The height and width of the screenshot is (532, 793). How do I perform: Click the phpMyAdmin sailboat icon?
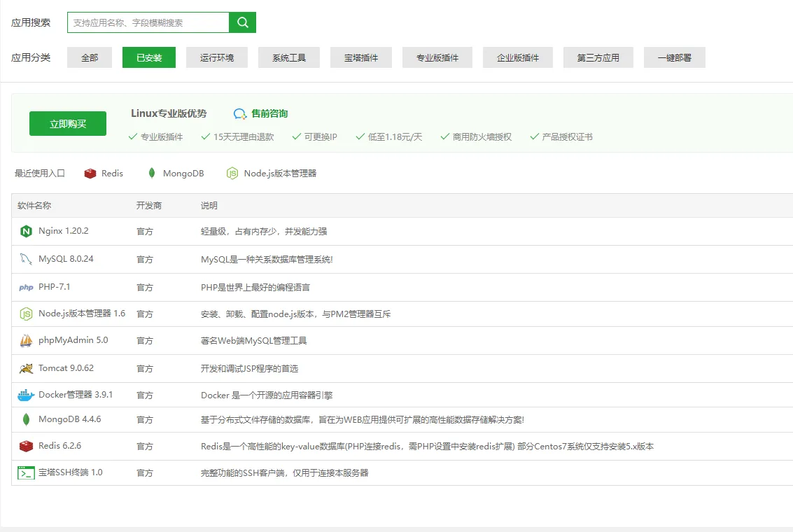pyautogui.click(x=26, y=340)
